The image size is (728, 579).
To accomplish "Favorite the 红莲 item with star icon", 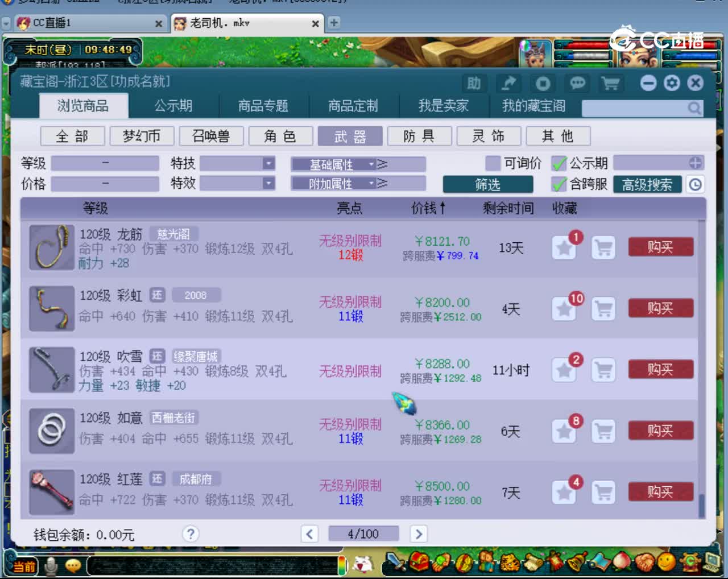I will tap(564, 493).
